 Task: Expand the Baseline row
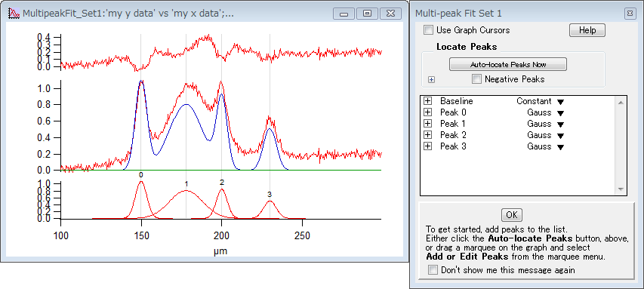point(428,100)
